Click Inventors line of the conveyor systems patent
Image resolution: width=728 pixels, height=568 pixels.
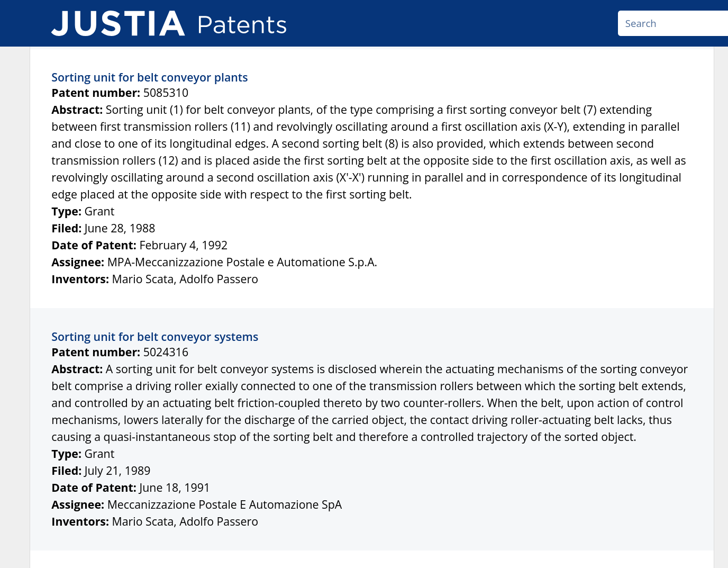(x=154, y=521)
